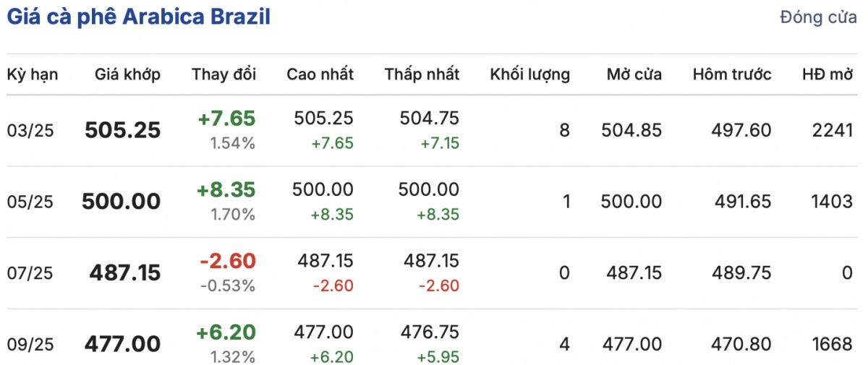
Task: Click the 'HĐ mở' column header
Action: click(x=827, y=74)
